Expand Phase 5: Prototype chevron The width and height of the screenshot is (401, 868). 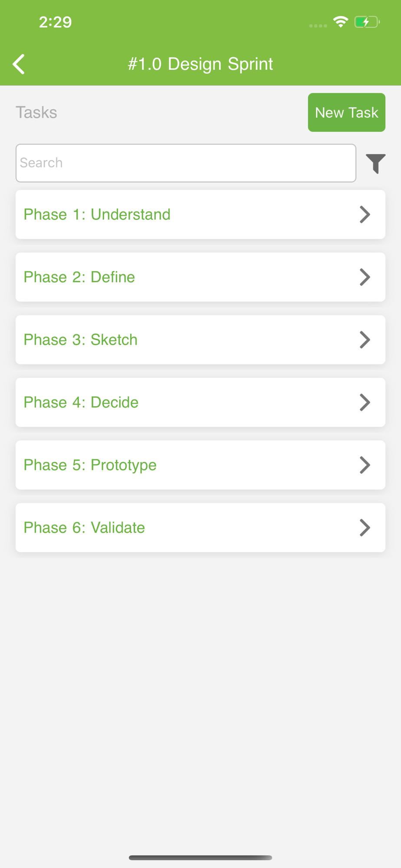point(365,465)
